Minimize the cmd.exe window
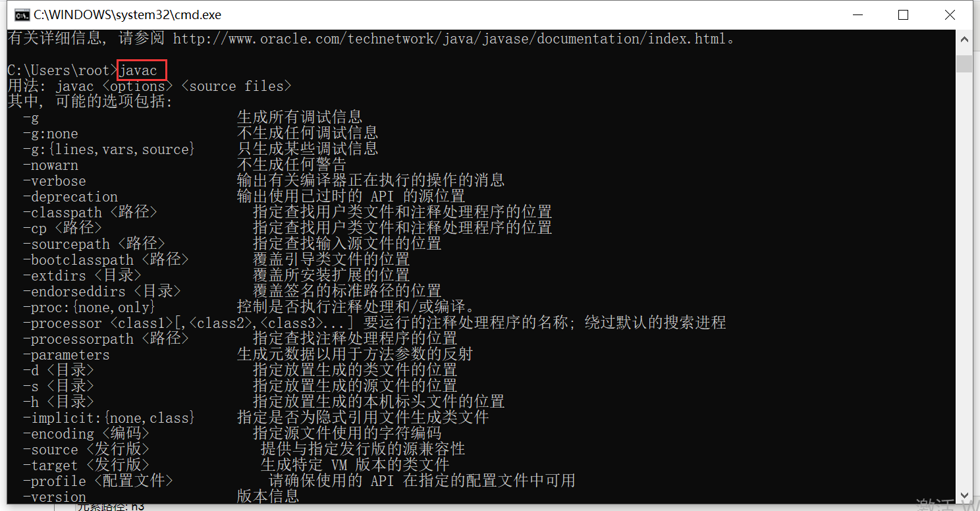 (x=857, y=14)
